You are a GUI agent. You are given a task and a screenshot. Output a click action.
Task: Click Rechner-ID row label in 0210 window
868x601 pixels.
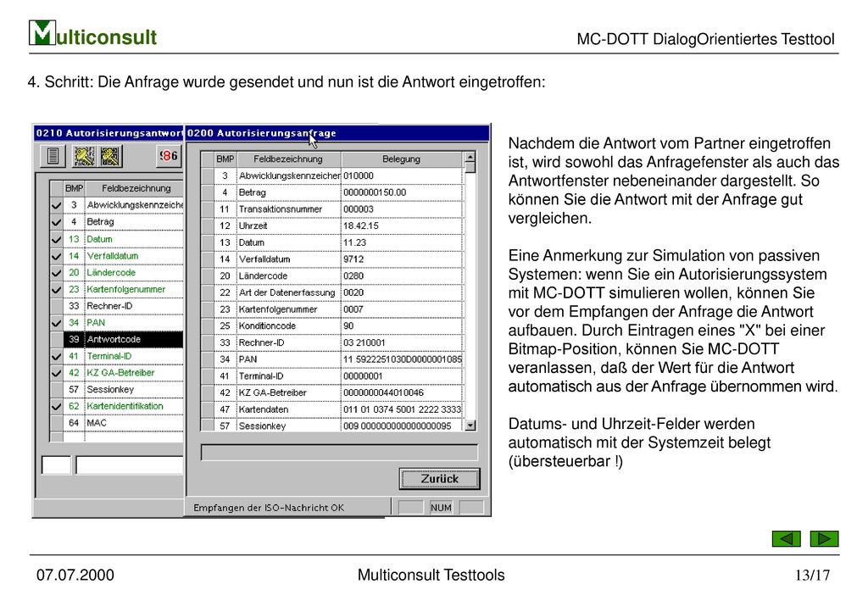(x=109, y=306)
